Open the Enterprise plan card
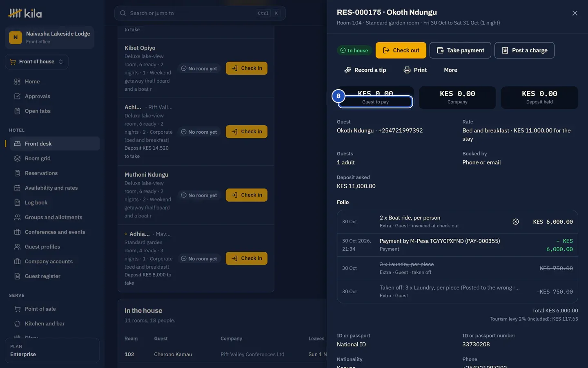 tap(52, 350)
